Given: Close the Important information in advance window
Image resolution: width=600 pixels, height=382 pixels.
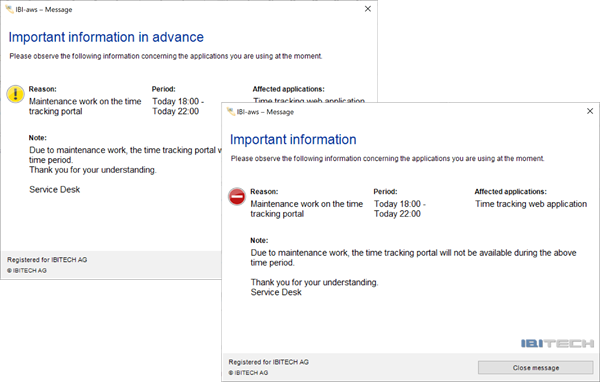Looking at the screenshot, I should [x=368, y=9].
